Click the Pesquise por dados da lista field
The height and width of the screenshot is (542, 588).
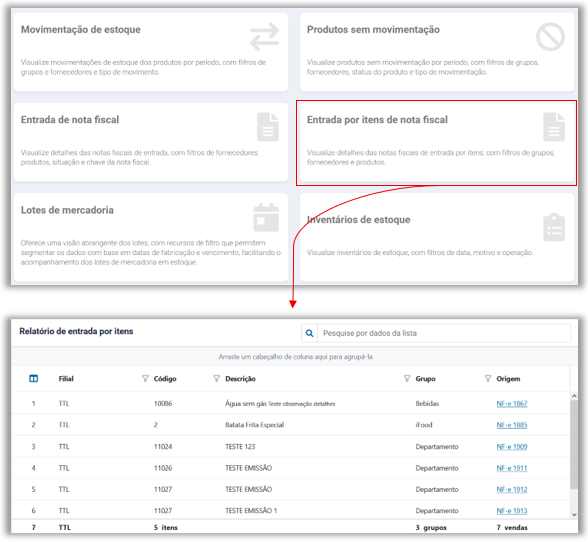tap(444, 333)
